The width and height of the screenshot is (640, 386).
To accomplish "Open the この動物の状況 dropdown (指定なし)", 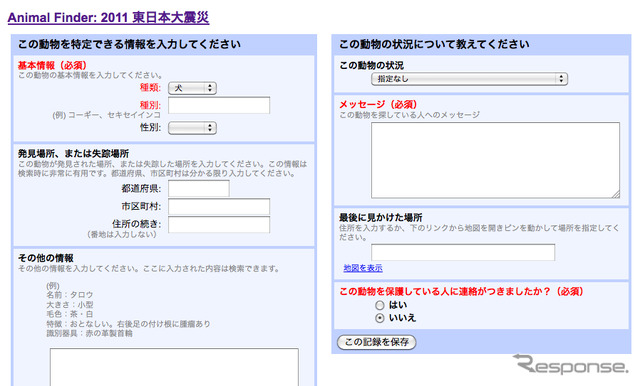I will click(x=469, y=79).
